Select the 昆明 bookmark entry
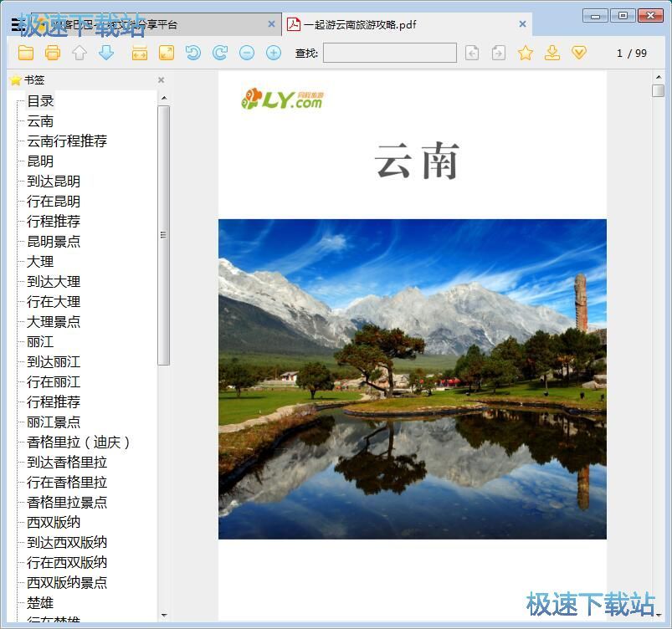The width and height of the screenshot is (672, 629). point(38,161)
